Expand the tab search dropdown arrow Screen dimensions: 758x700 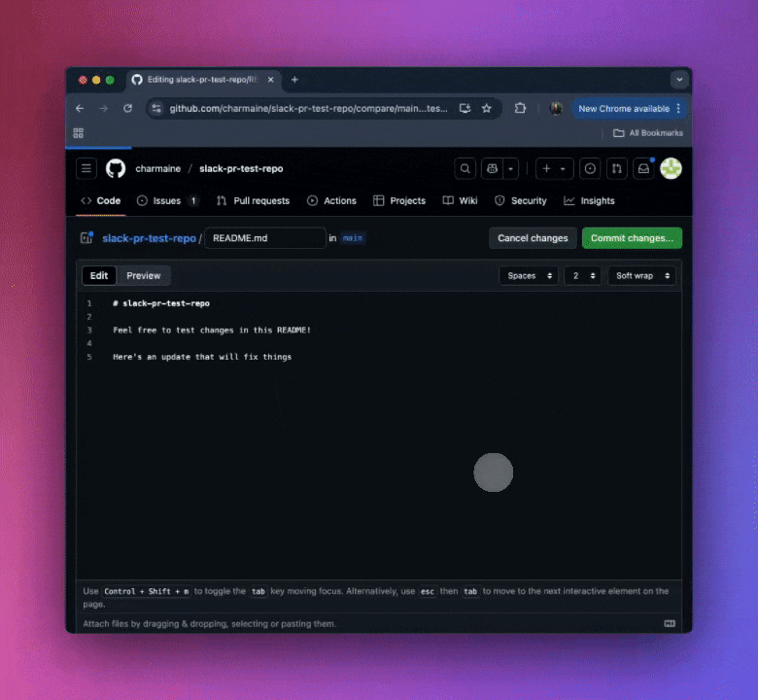679,80
